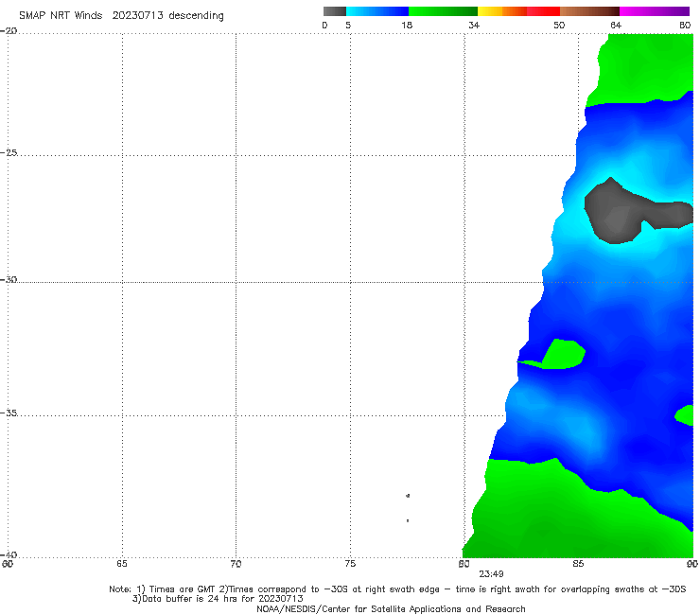Screen dimensions: 700x615
Task: Click the note '3)Data buffer is 24 hrs for 20230713'
Action: (x=218, y=599)
